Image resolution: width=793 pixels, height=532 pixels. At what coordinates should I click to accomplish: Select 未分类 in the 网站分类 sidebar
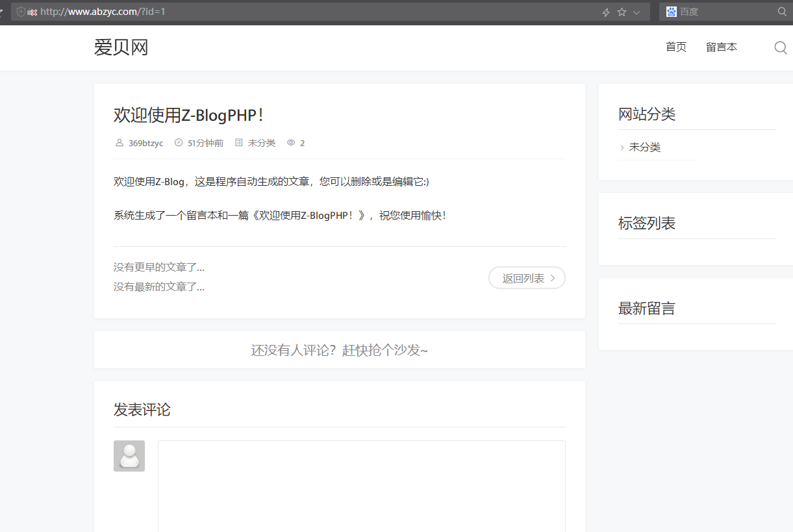[644, 147]
